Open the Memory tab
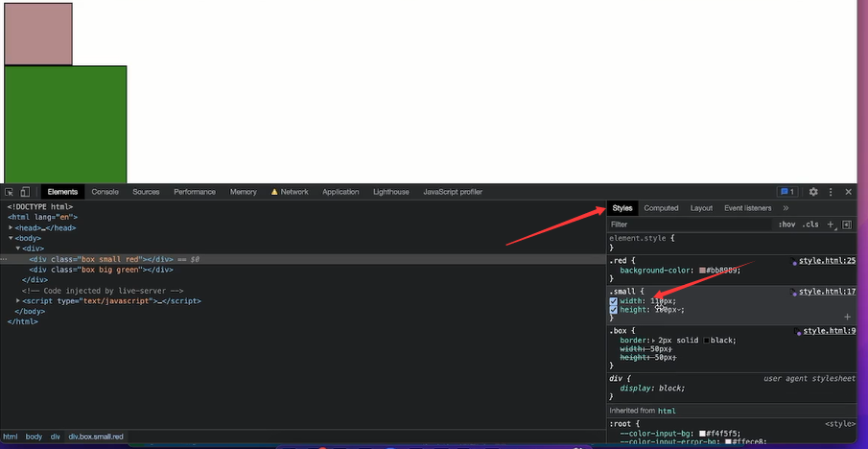The image size is (868, 449). (x=244, y=192)
